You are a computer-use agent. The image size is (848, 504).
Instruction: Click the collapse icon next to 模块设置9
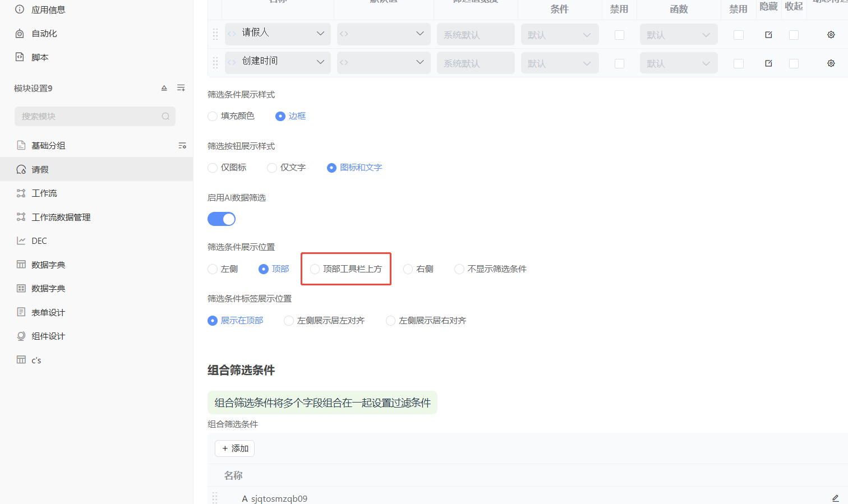[x=164, y=88]
